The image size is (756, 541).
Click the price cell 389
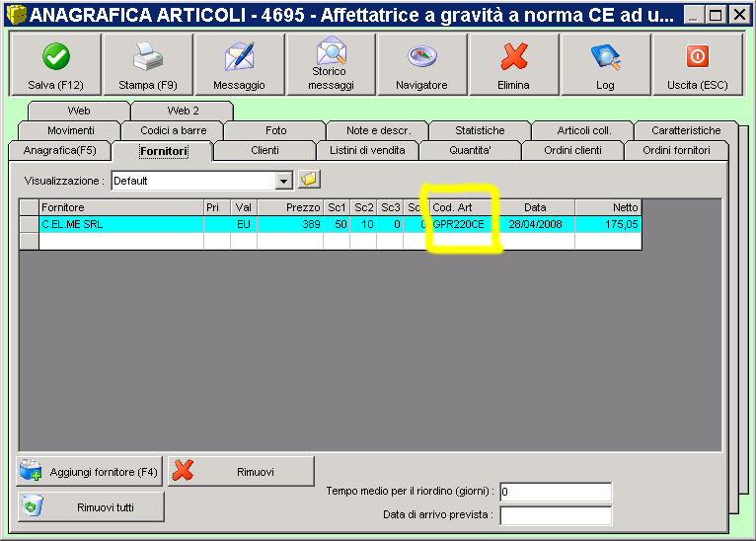coord(290,224)
